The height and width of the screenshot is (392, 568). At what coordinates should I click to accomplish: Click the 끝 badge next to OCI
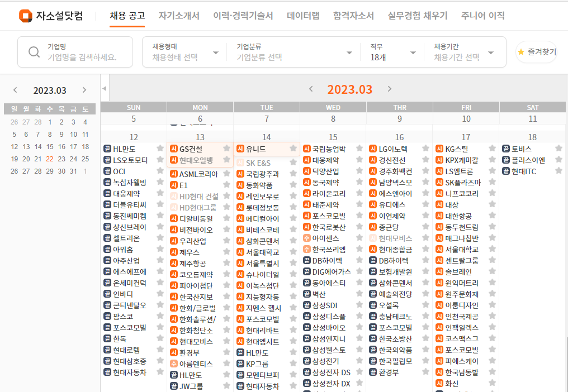[107, 171]
